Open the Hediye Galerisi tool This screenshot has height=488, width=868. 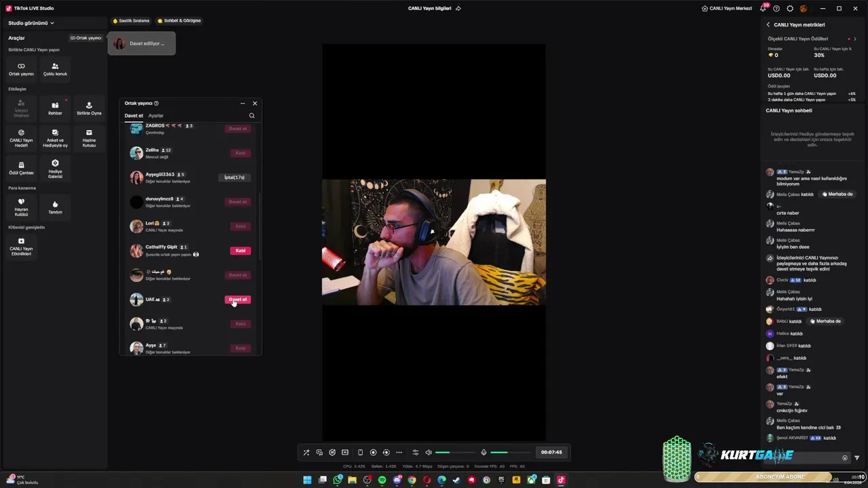point(55,168)
